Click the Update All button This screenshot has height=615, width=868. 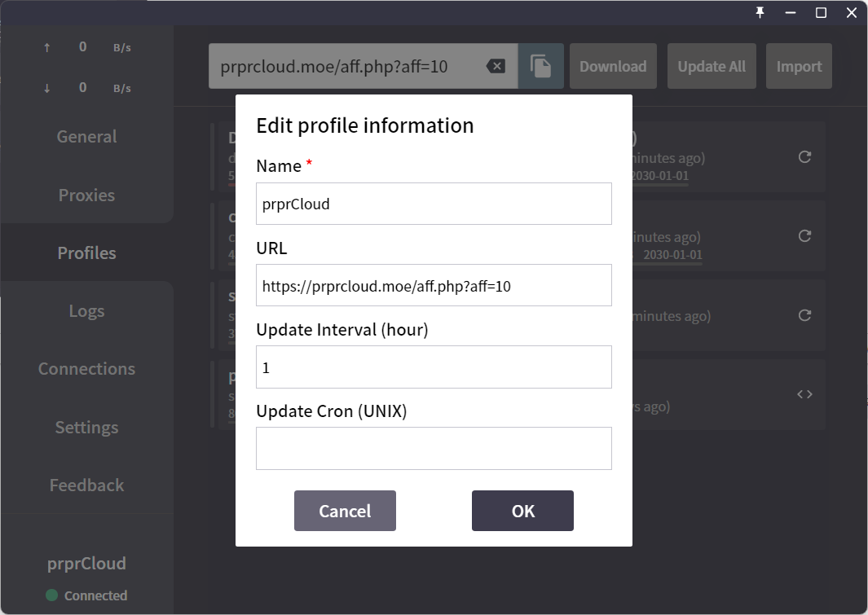click(x=712, y=67)
